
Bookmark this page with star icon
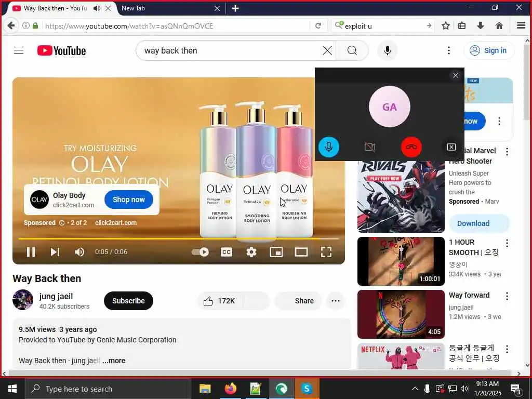point(445,26)
